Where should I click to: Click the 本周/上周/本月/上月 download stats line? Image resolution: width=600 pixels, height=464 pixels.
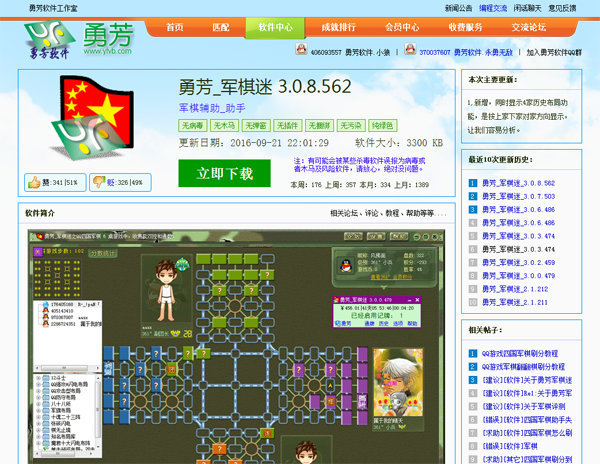[360, 185]
